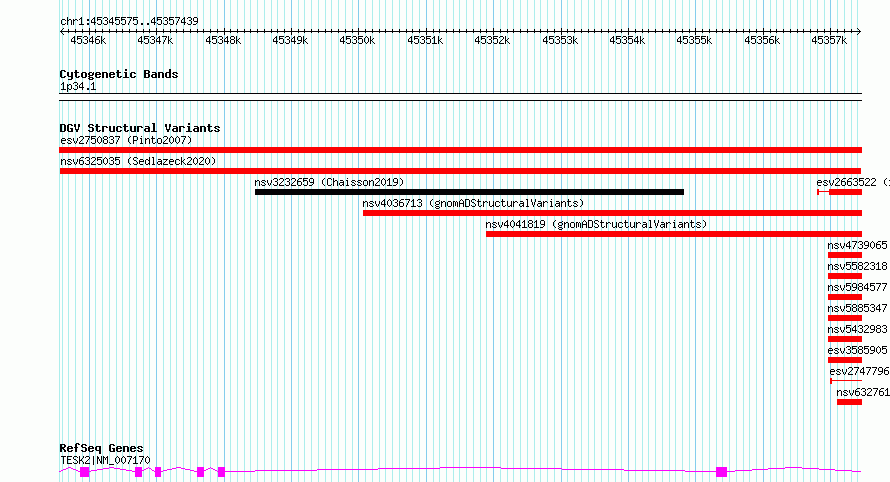890x482 pixels.
Task: Click the 45349k ruler tick label
Action: (290, 41)
